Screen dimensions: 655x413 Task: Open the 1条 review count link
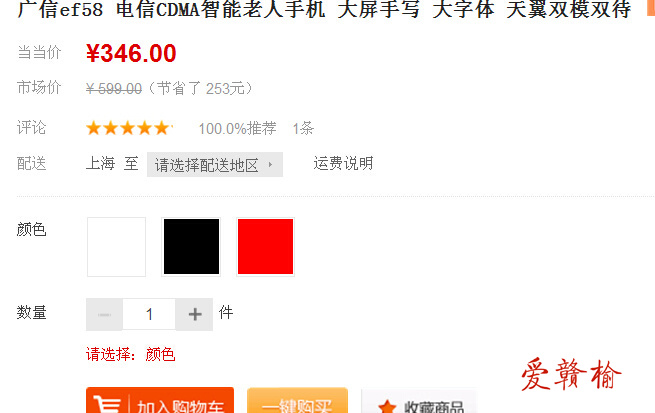(303, 128)
